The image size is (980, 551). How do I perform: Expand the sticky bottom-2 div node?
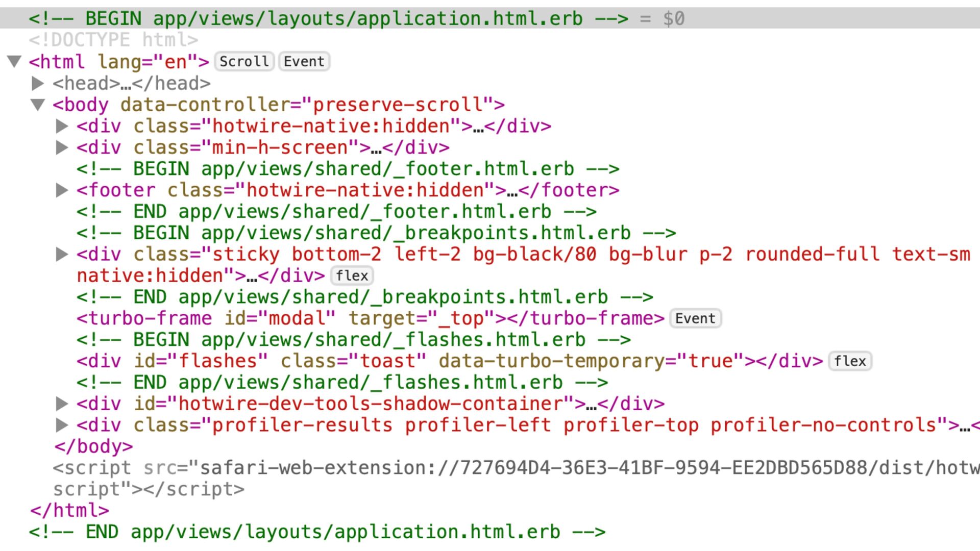62,254
